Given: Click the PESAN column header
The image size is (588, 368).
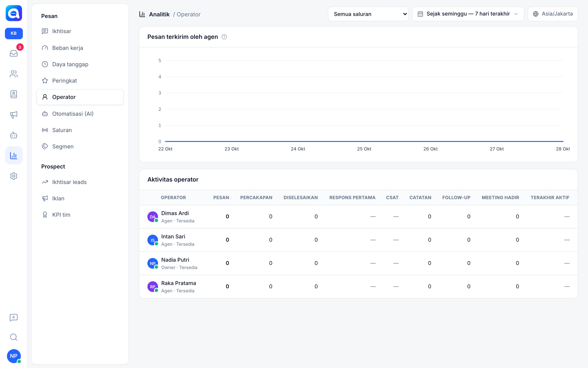Looking at the screenshot, I should coord(221,198).
